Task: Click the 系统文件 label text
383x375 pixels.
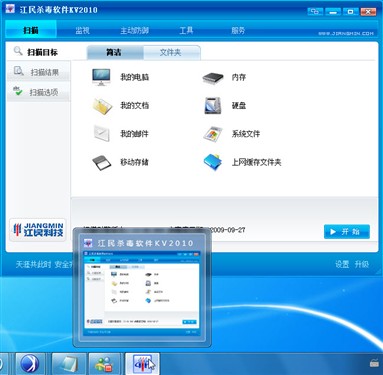Action: [246, 134]
